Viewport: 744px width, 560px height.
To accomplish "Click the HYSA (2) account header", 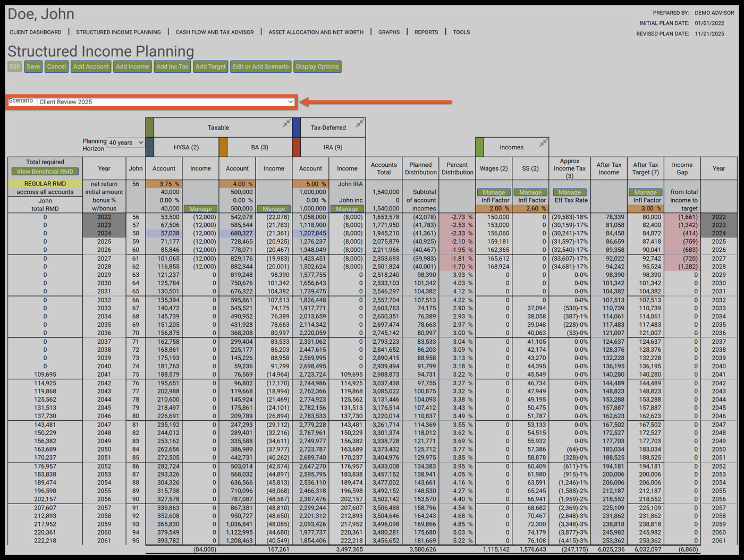I will (186, 147).
